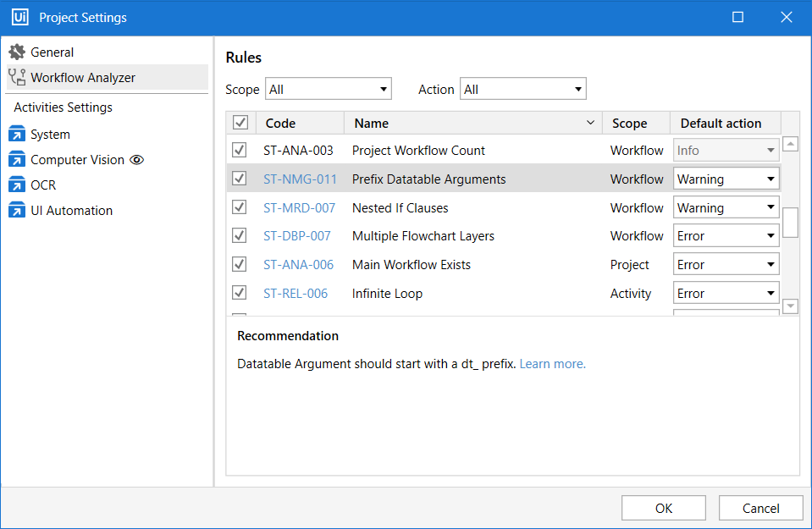812x529 pixels.
Task: Click the Computer Vision arrow icon
Action: (17, 160)
